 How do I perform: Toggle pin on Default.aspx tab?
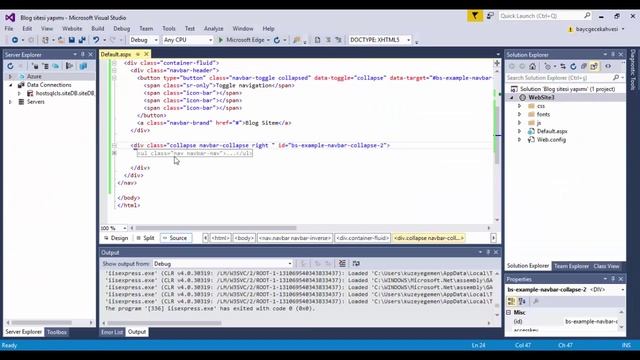point(138,54)
